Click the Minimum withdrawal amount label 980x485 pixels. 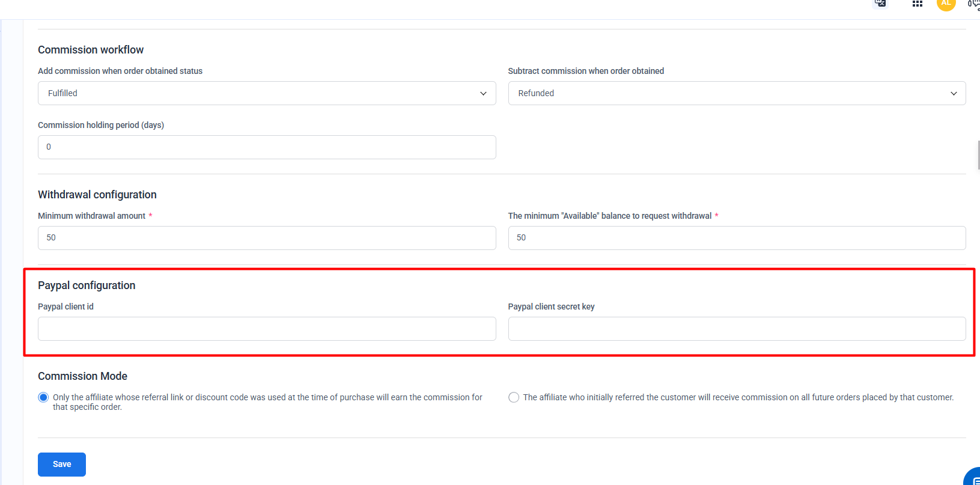[x=92, y=216]
